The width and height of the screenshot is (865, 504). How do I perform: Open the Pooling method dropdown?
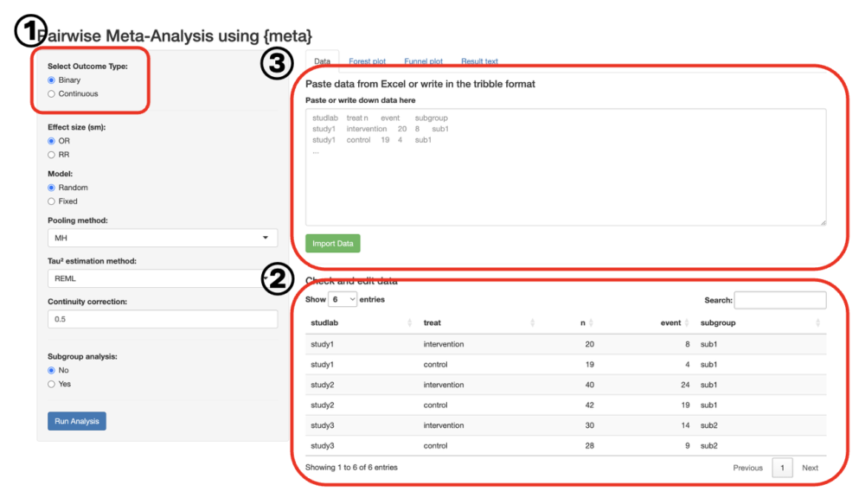click(x=162, y=238)
